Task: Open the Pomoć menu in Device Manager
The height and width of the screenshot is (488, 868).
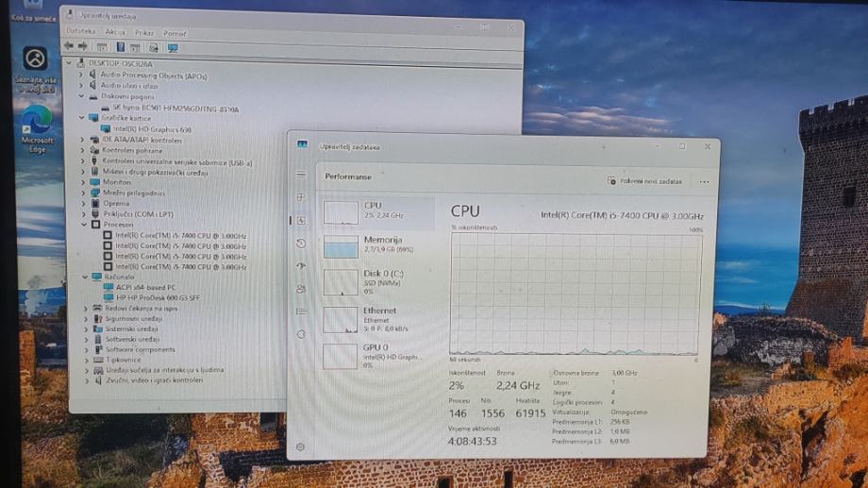Action: 175,33
